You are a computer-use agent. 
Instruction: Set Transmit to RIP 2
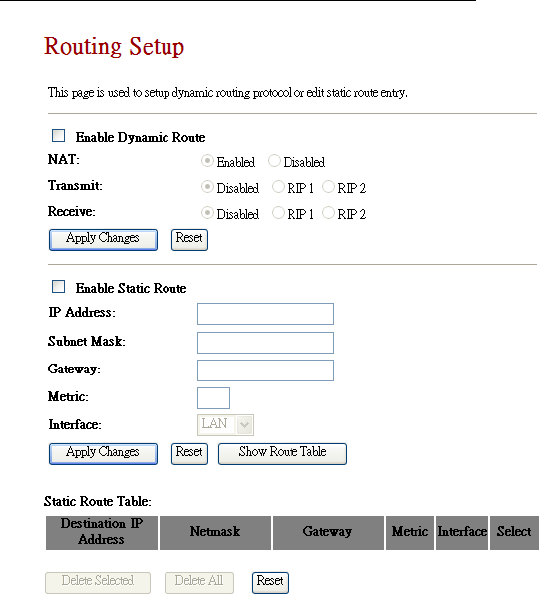[328, 187]
